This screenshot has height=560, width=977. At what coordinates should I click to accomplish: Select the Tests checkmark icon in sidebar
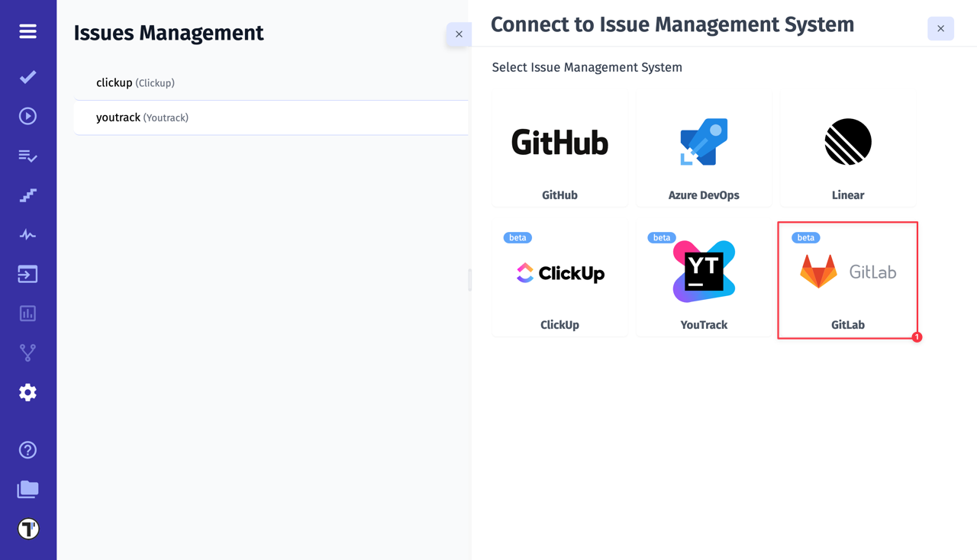point(27,77)
